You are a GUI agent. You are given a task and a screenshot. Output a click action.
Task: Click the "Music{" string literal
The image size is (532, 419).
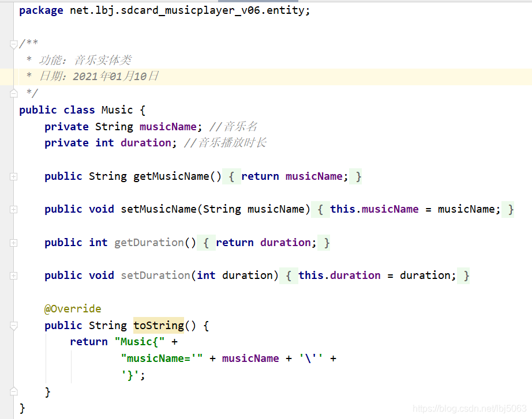tap(140, 342)
